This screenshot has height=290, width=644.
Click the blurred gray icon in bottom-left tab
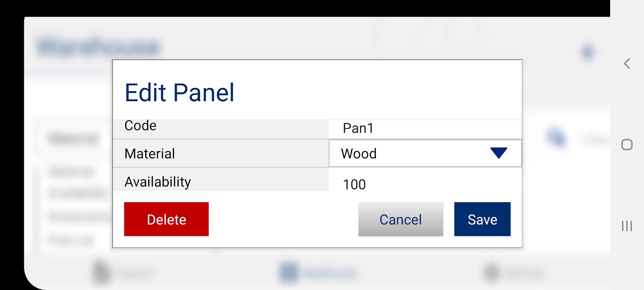101,273
